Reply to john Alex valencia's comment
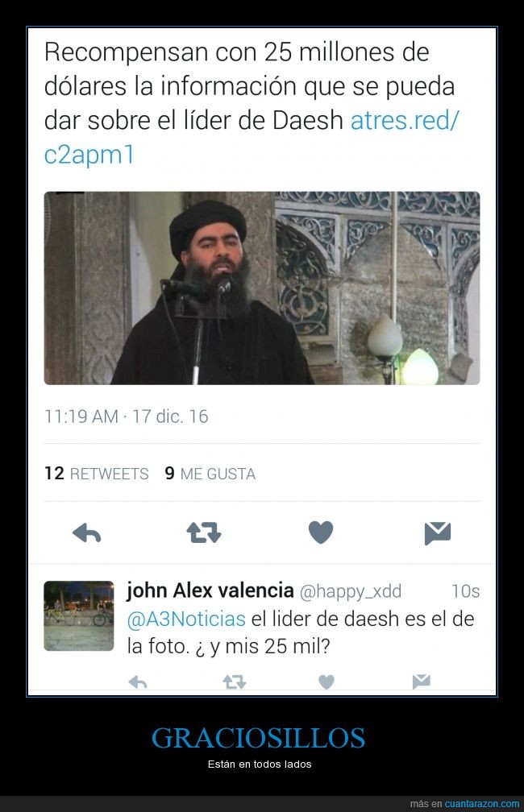The image size is (524, 812). point(138,682)
